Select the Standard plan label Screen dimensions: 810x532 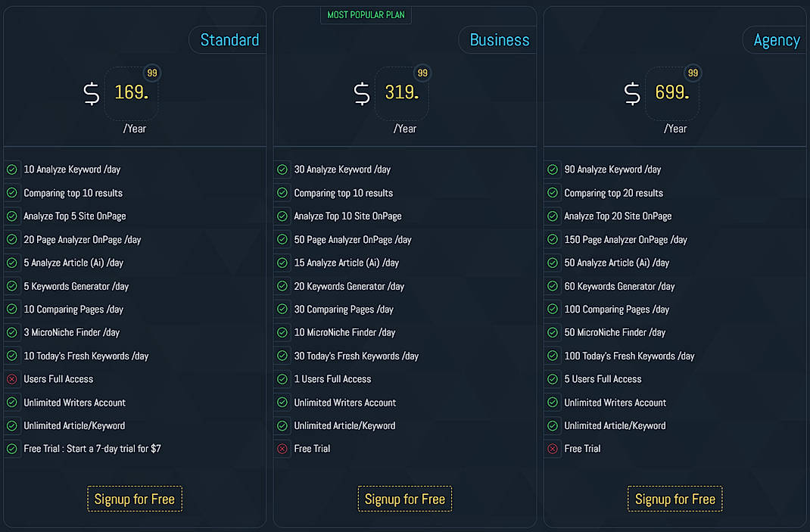pyautogui.click(x=229, y=39)
